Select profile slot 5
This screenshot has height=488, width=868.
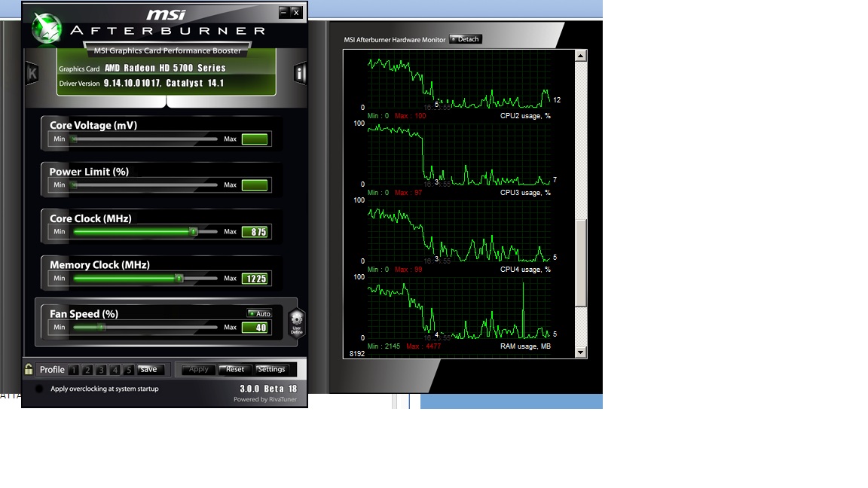(128, 370)
